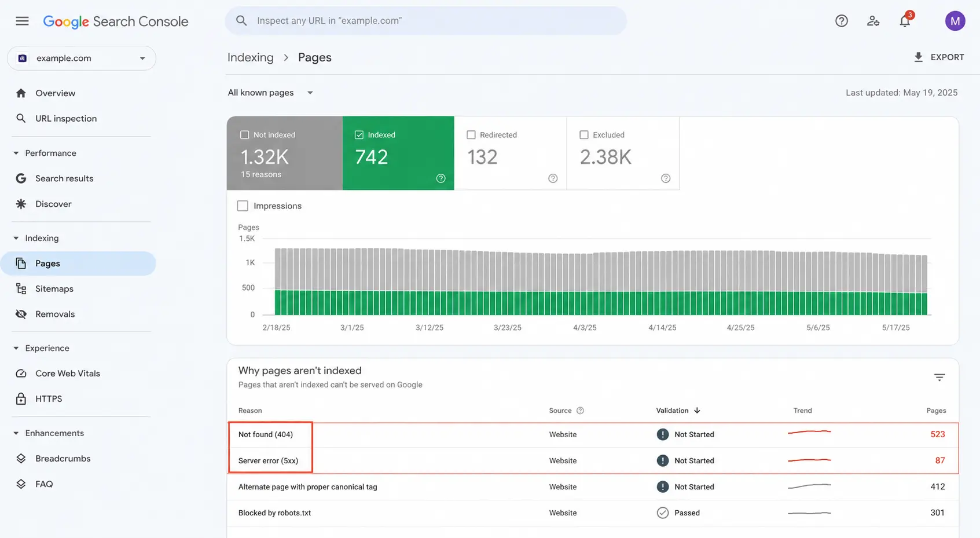Open the help icon on Indexed card

point(441,178)
